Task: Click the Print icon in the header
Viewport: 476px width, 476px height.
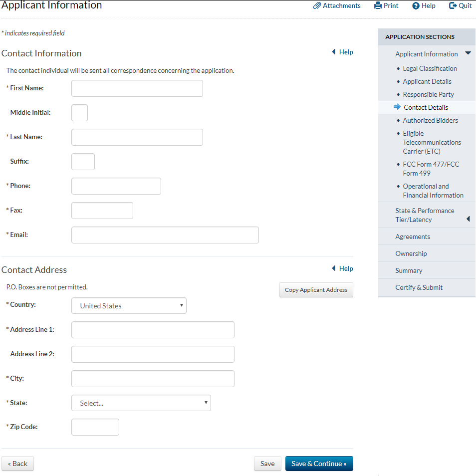Action: coord(378,6)
